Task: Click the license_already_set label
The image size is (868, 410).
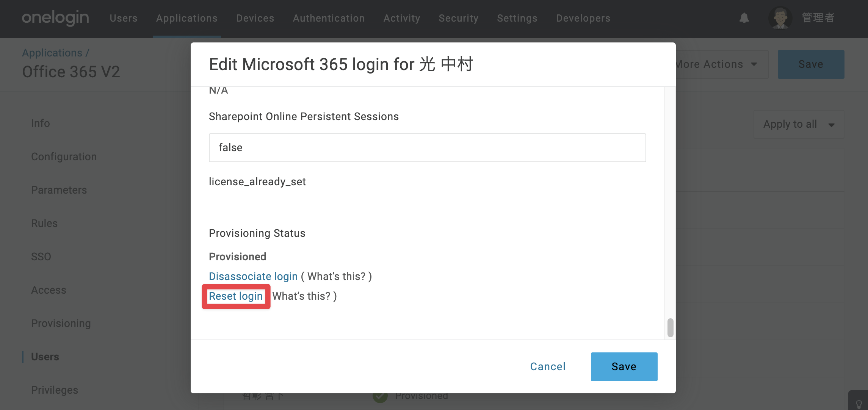Action: click(257, 182)
